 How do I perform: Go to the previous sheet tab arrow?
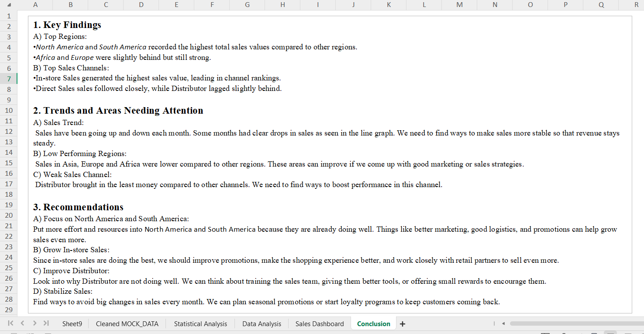(22, 324)
